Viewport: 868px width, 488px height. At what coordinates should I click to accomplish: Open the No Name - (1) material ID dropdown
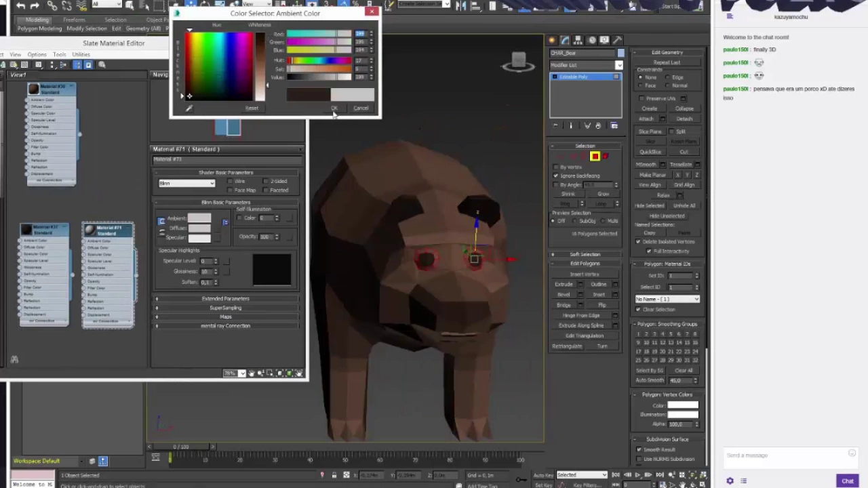[667, 299]
